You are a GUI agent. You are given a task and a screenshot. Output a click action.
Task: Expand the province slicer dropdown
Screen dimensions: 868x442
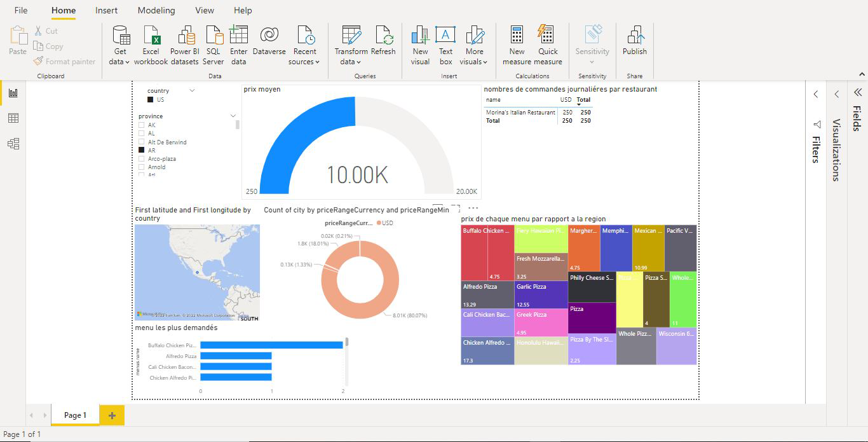[233, 116]
